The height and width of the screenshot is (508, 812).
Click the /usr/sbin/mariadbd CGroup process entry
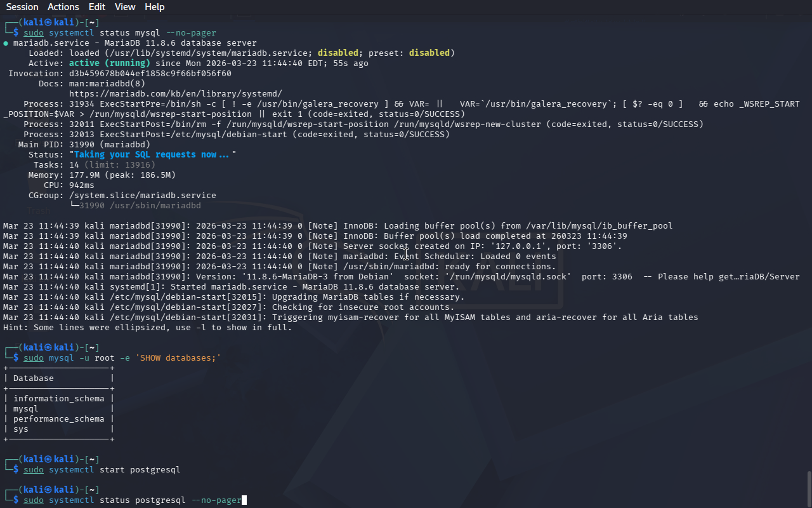pyautogui.click(x=140, y=206)
